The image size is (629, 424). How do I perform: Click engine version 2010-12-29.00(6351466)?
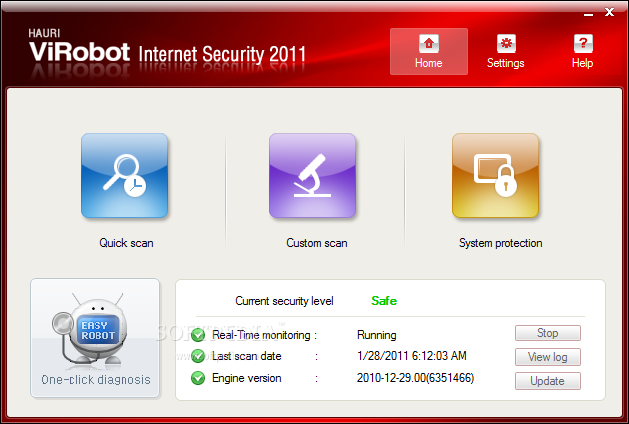415,378
